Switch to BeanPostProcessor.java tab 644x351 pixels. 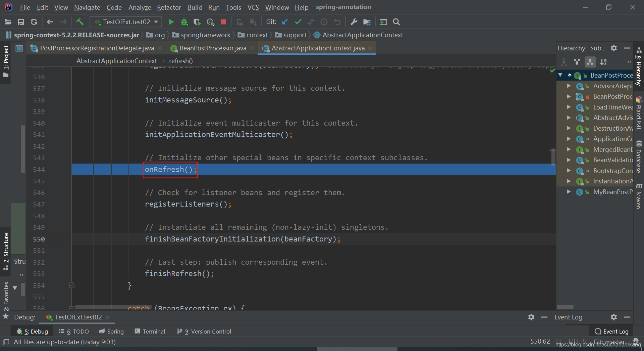[213, 48]
